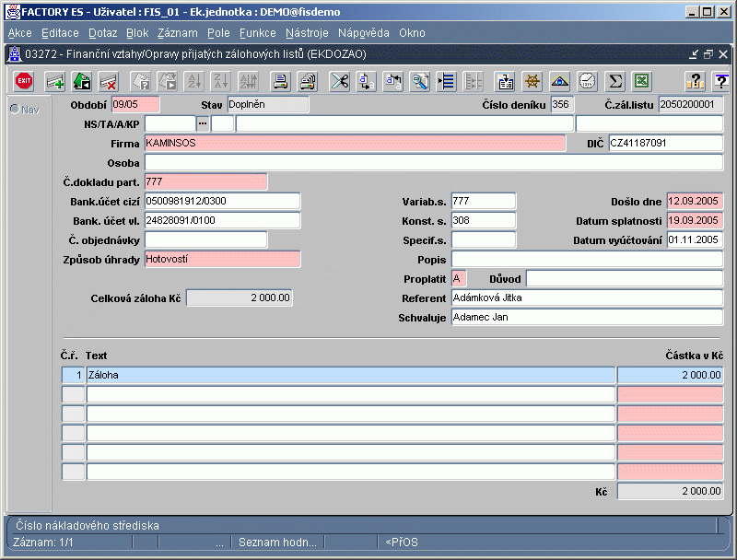Open the Nástroje menu
The height and width of the screenshot is (560, 737).
[x=307, y=33]
